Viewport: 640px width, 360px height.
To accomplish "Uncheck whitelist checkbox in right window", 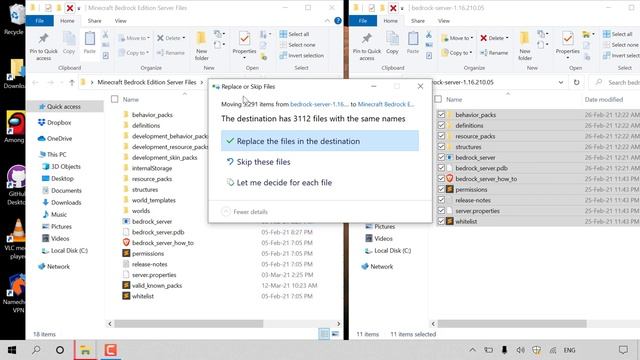I will [441, 221].
